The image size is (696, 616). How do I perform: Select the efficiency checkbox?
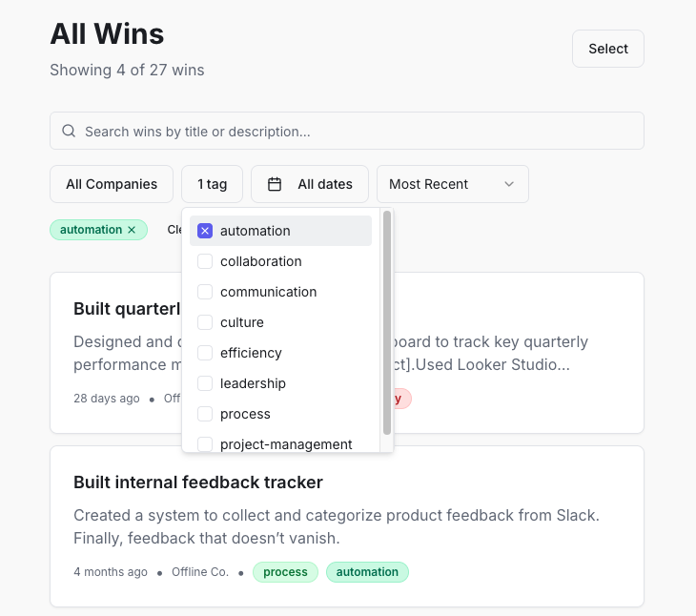(x=205, y=353)
